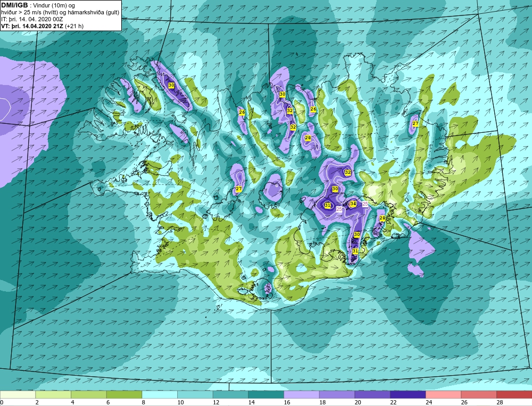
Task: Click the legend scale value 0
Action: pos(2,402)
